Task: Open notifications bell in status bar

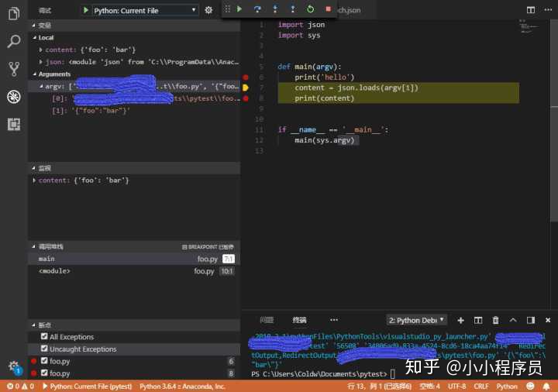Action: (x=546, y=387)
